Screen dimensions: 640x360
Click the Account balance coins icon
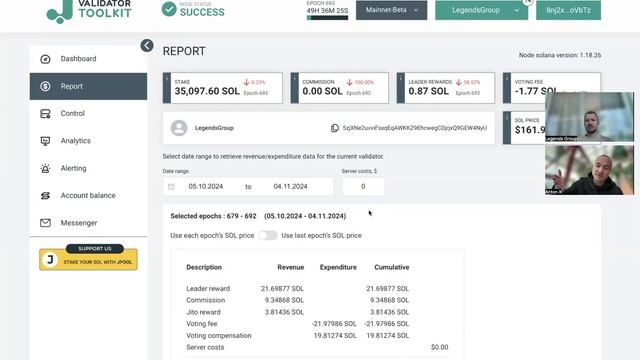45,196
